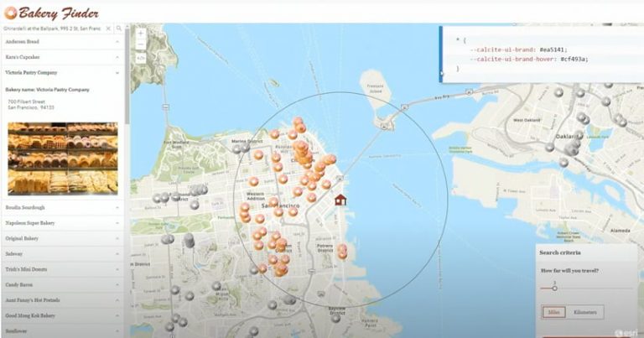Run the address search magnifier
Viewport: 644px width, 338px height.
[119, 29]
